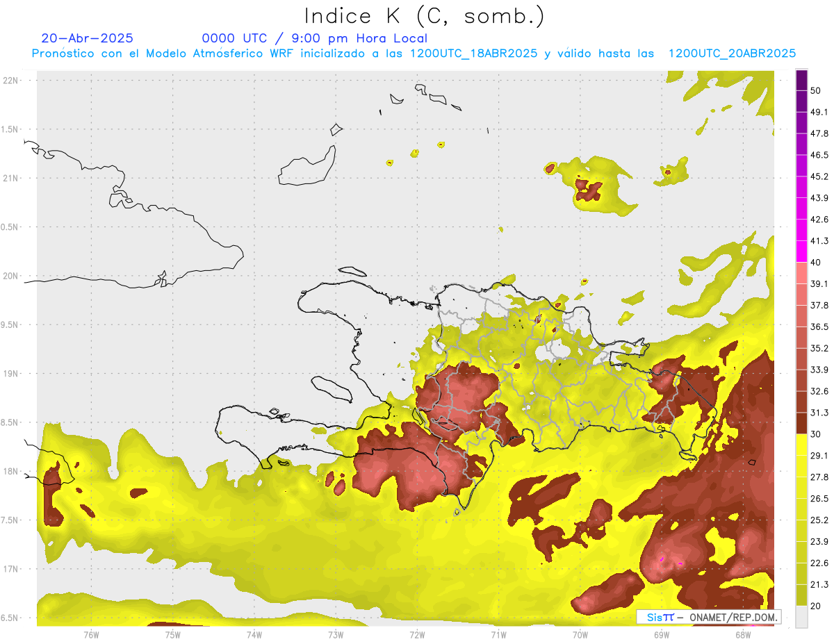Click the longitude label "75W"
The width and height of the screenshot is (834, 644).
(x=172, y=634)
